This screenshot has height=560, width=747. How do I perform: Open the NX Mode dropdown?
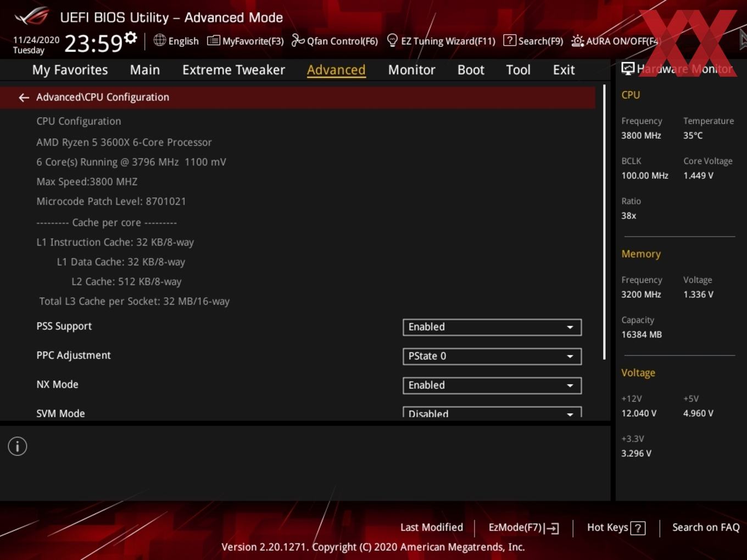click(x=492, y=385)
